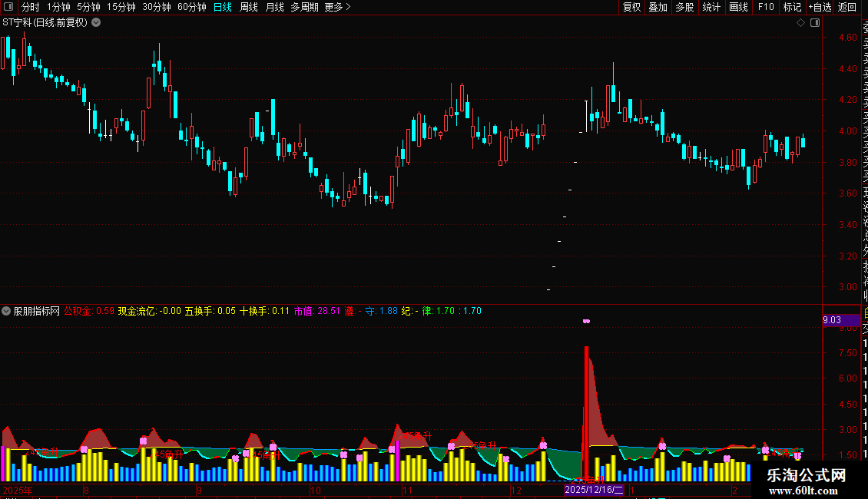868x499 pixels.
Task: Click the 4.60 price axis label
Action: click(847, 38)
